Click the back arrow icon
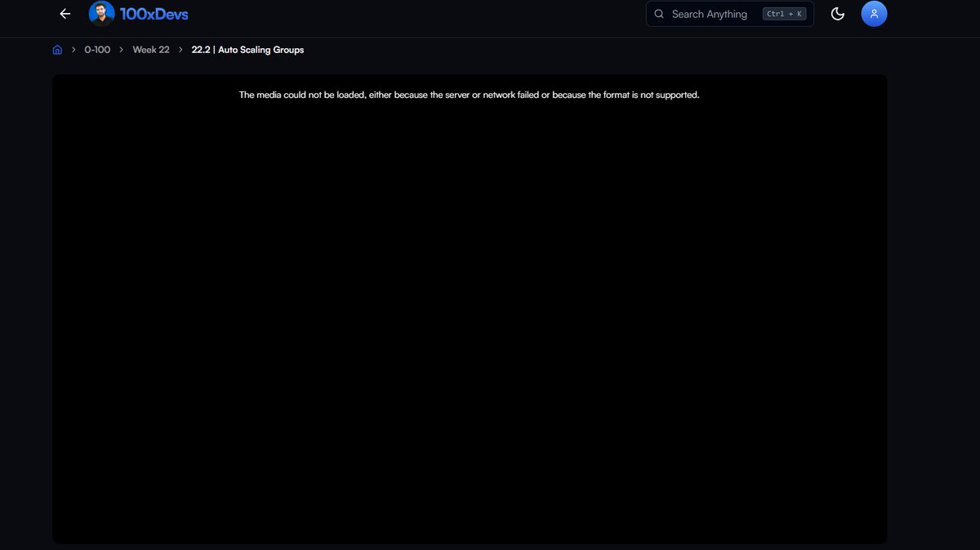Viewport: 980px width, 550px height. pos(65,14)
